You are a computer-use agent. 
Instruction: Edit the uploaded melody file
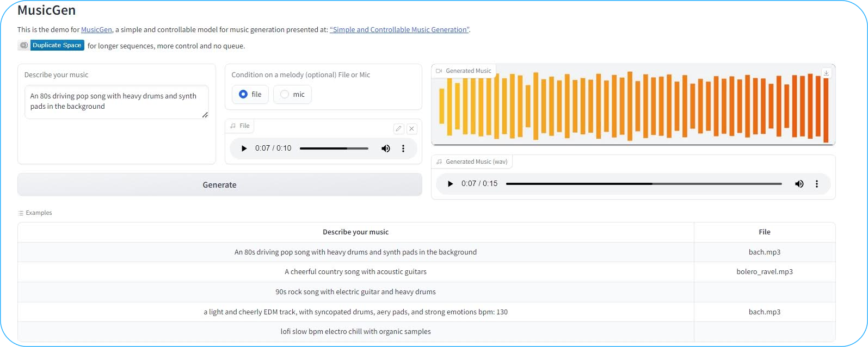pos(398,128)
